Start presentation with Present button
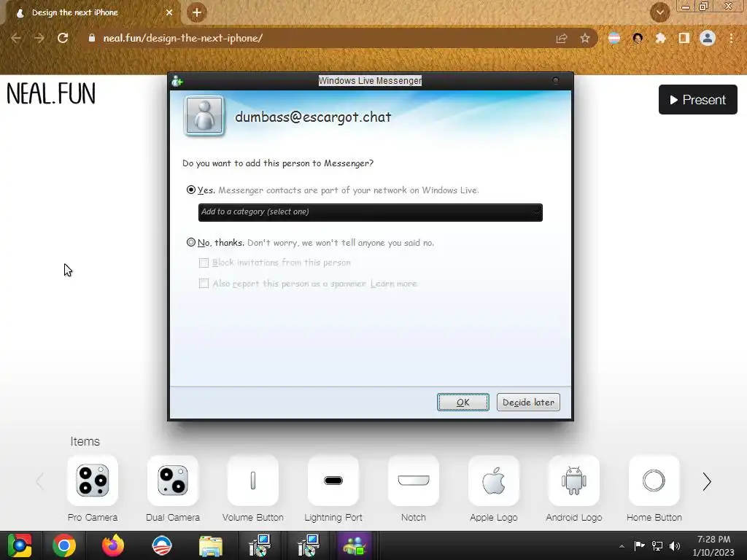This screenshot has width=747, height=560. [698, 99]
